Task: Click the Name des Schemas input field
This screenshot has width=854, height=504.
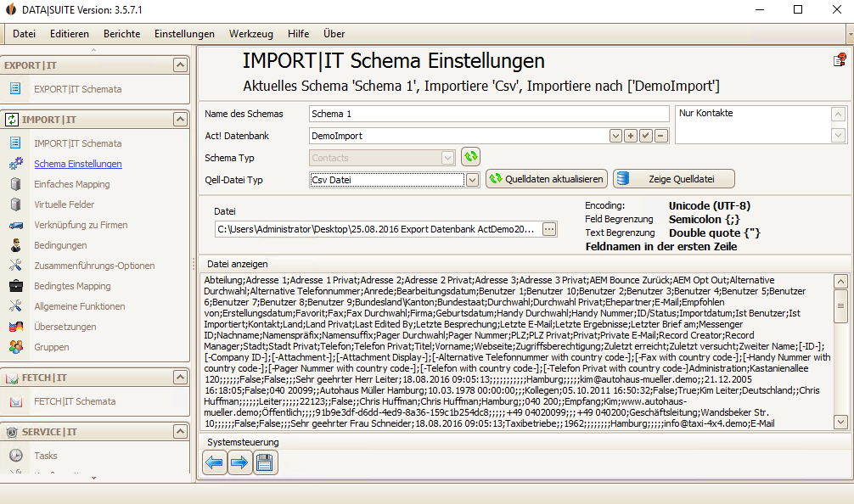Action: click(x=488, y=114)
